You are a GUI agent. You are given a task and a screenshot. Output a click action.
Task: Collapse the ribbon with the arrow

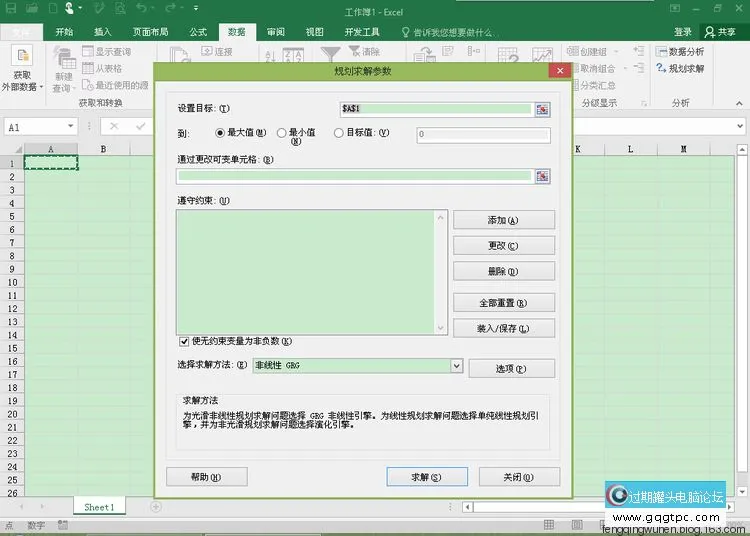[739, 103]
